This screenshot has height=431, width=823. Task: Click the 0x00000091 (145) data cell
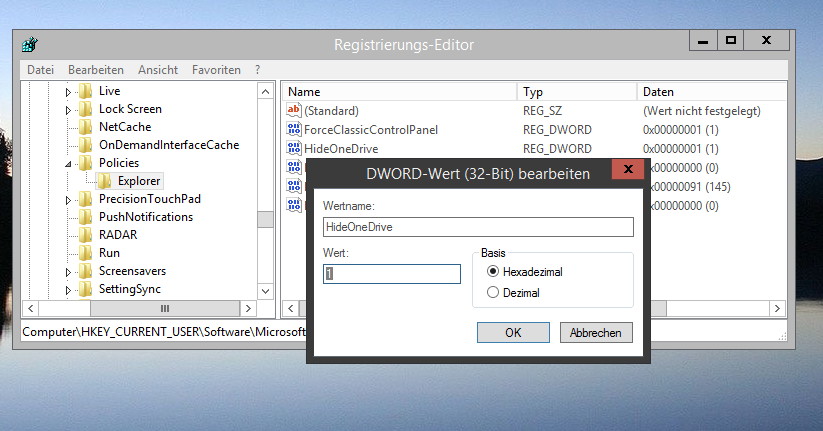click(x=690, y=186)
